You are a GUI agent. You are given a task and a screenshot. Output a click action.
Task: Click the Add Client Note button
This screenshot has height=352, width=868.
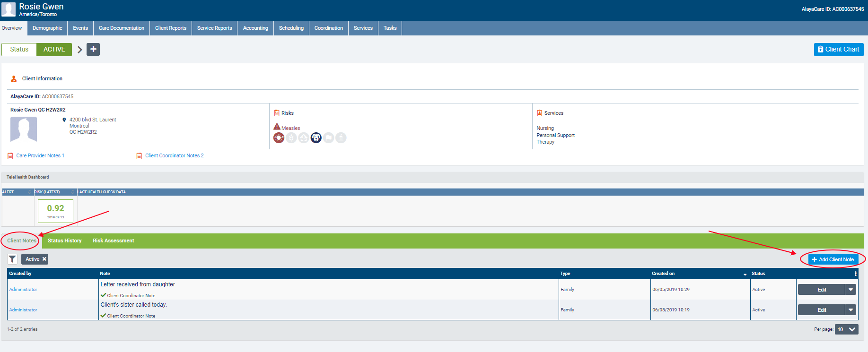(833, 259)
